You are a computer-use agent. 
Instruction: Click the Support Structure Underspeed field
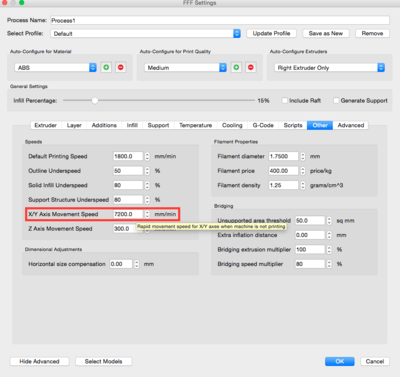(128, 200)
